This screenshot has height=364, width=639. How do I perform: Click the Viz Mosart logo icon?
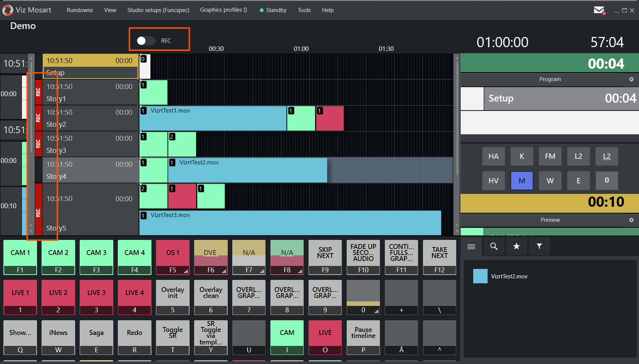[x=8, y=10]
